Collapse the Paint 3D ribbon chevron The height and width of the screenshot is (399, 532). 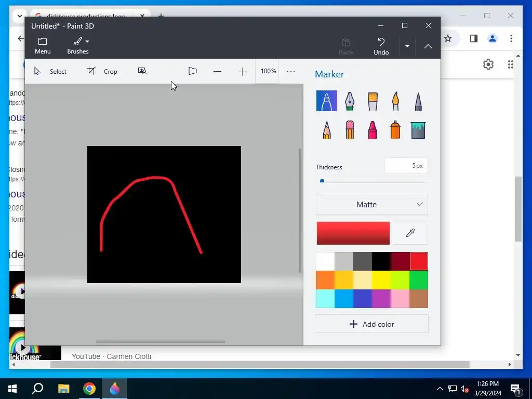click(x=428, y=46)
